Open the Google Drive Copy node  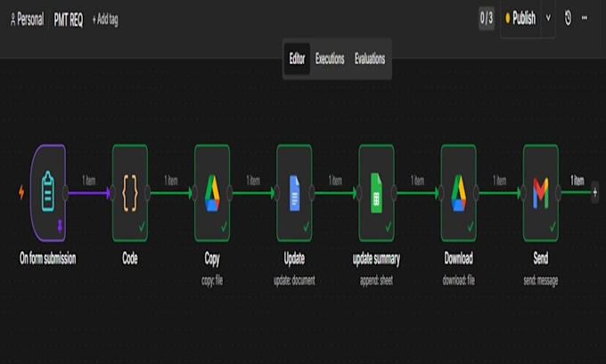point(212,193)
